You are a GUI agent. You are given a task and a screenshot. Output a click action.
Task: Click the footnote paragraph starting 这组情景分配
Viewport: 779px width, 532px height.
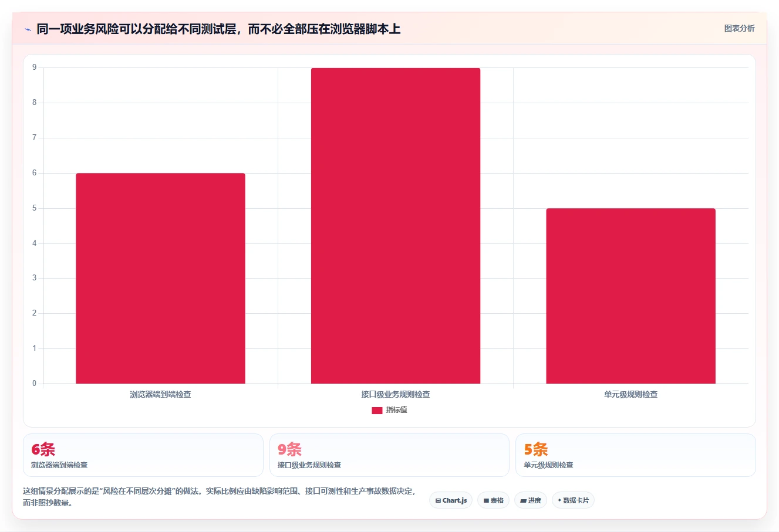219,497
